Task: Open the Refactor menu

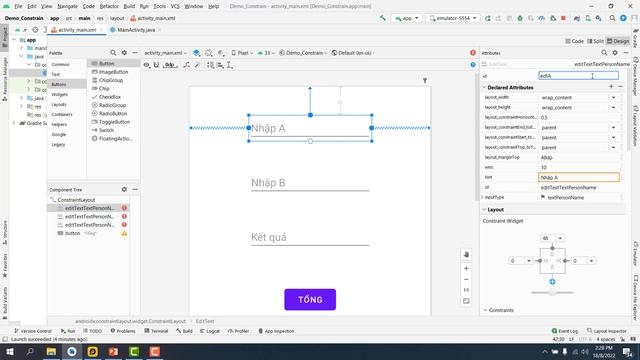Action: click(109, 7)
